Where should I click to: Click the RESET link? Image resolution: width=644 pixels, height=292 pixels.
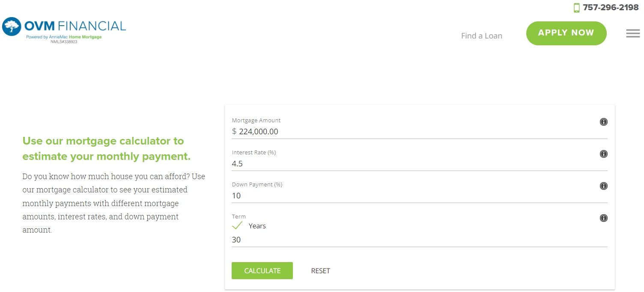tap(320, 271)
